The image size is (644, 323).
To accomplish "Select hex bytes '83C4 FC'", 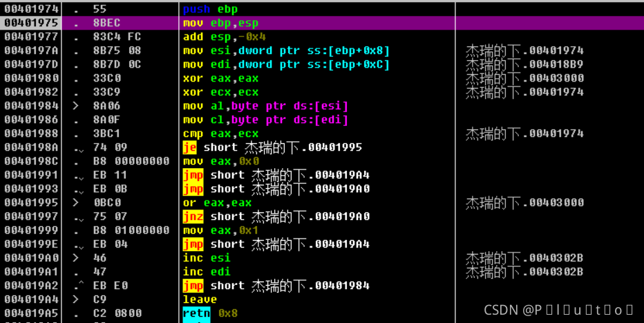I will click(x=117, y=37).
